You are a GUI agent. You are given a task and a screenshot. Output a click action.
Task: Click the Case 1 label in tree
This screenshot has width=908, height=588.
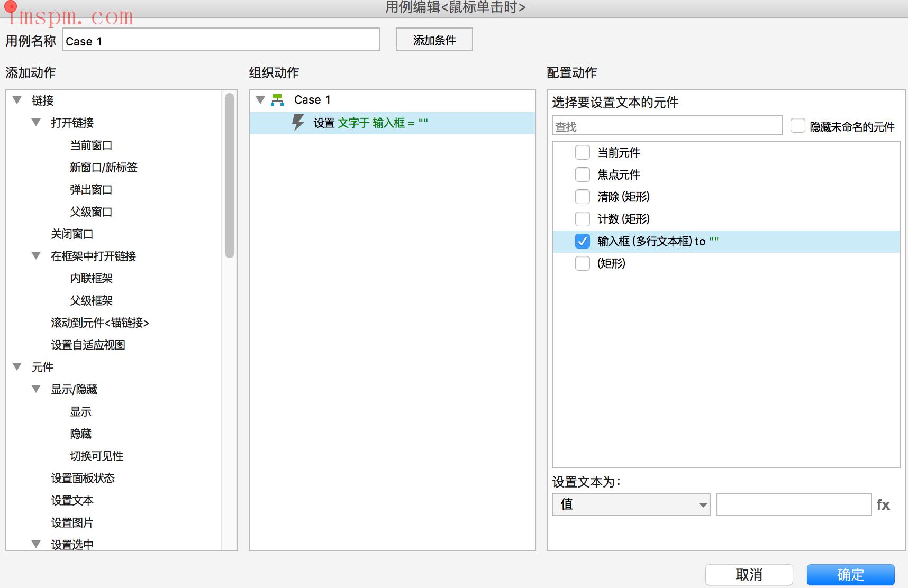point(312,100)
